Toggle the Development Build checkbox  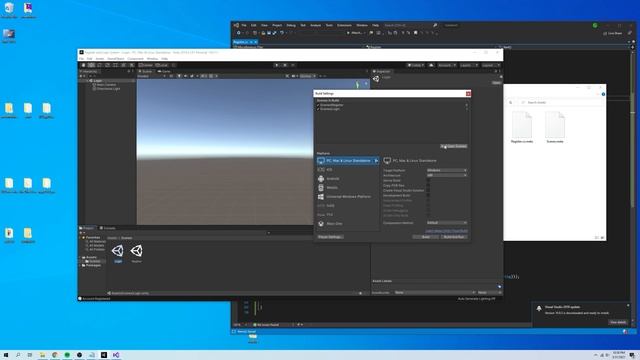(x=428, y=196)
